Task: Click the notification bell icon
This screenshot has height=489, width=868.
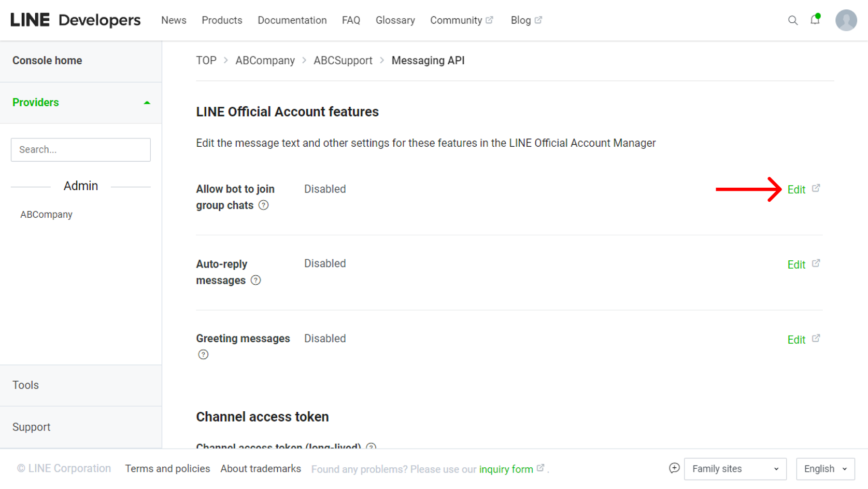Action: coord(815,20)
